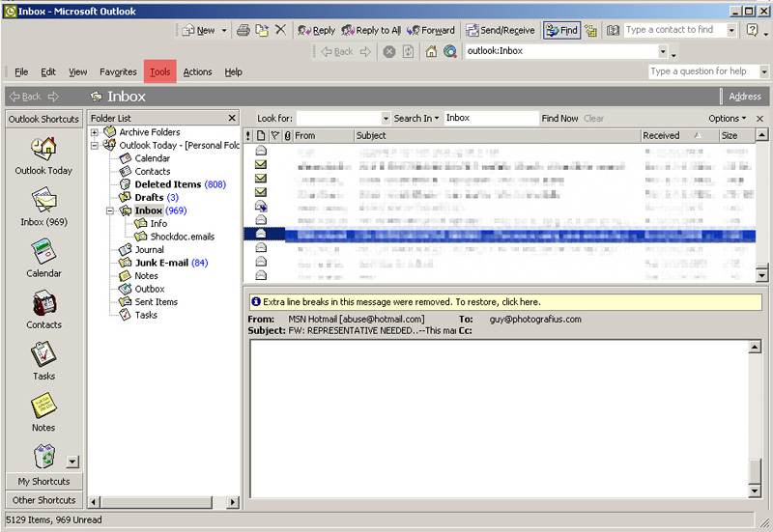Click the Find Now button
This screenshot has width=773, height=532.
[x=559, y=119]
